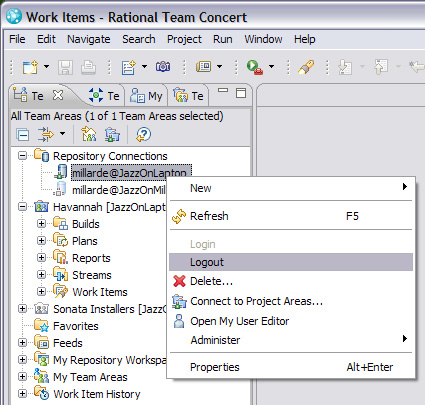Choose Refresh from the context menu

pyautogui.click(x=291, y=216)
